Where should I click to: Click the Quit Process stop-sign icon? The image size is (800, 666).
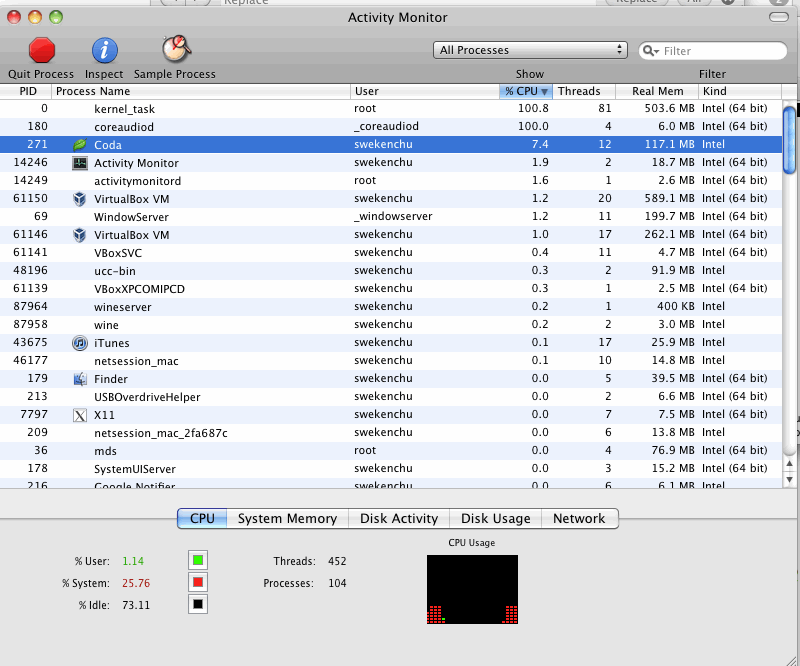(41, 50)
